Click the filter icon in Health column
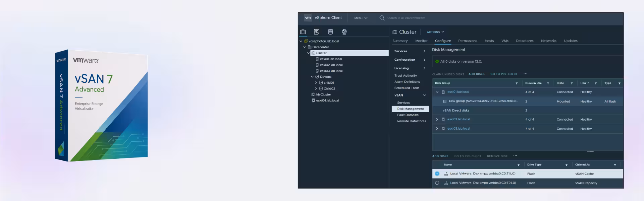This screenshot has width=644, height=201. point(596,83)
